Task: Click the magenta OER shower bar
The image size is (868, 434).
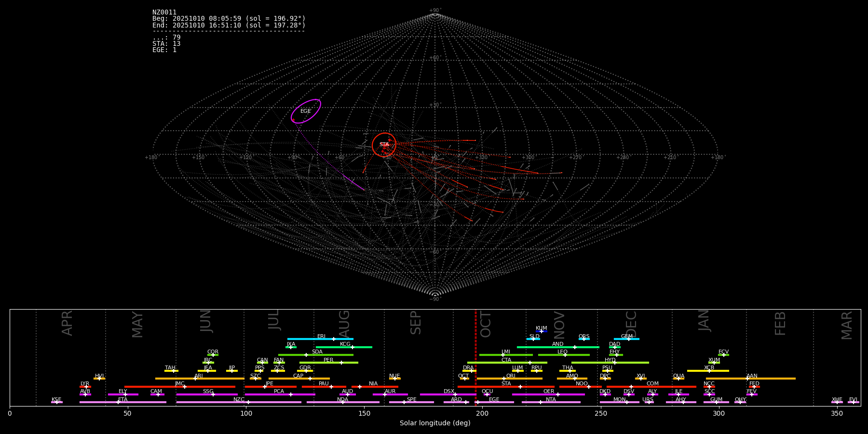Action: pyautogui.click(x=548, y=394)
